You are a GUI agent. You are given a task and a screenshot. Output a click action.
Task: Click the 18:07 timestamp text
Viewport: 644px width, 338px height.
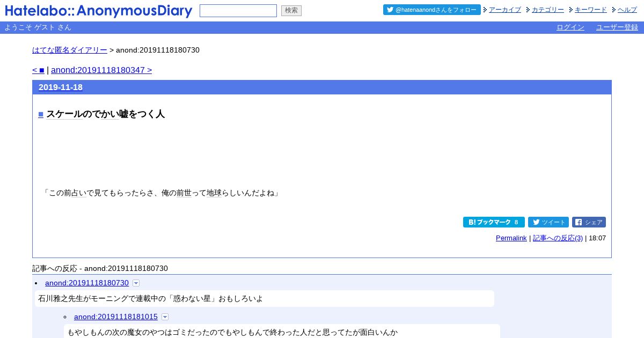point(597,238)
